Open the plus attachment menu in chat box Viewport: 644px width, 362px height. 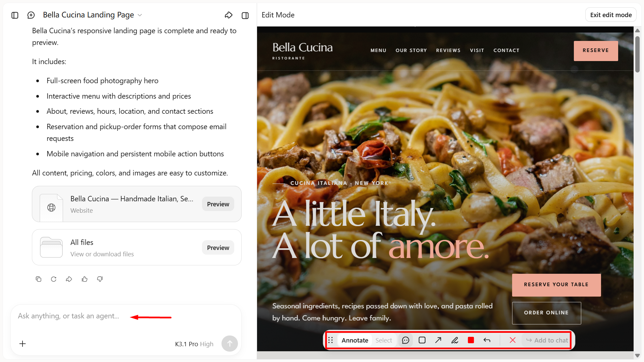[x=22, y=344]
